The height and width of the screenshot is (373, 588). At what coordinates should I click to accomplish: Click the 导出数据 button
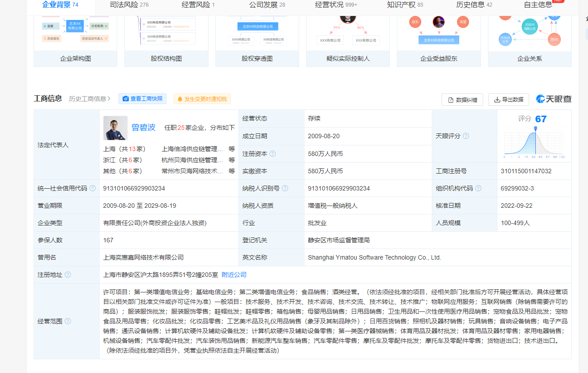click(x=508, y=100)
